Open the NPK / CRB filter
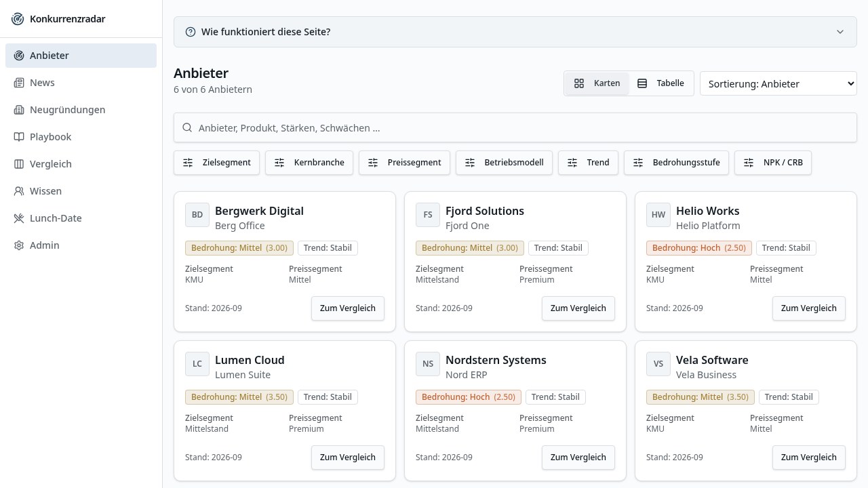Viewport: 868px width, 488px height. point(773,163)
